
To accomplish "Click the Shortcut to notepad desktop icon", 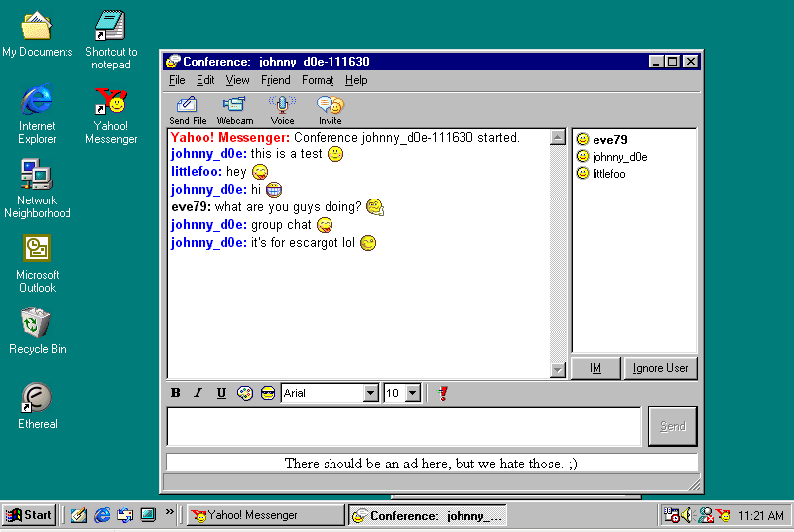I will pos(111,41).
